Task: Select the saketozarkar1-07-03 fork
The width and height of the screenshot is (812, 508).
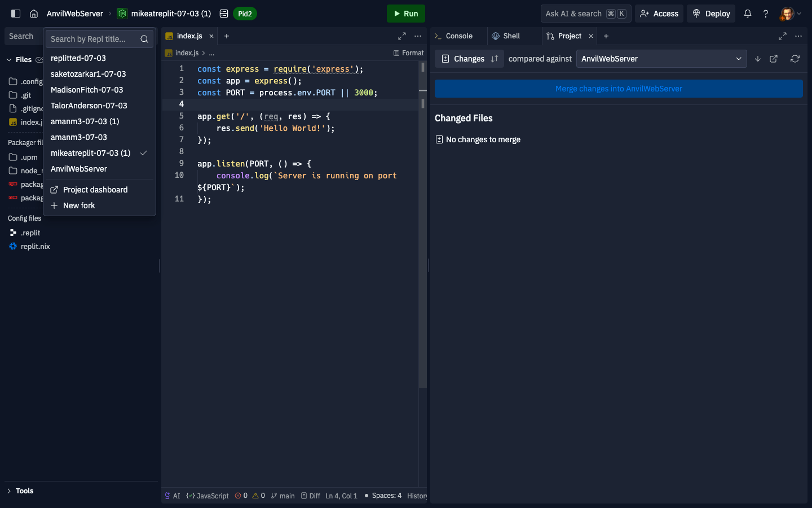Action: pyautogui.click(x=99, y=74)
